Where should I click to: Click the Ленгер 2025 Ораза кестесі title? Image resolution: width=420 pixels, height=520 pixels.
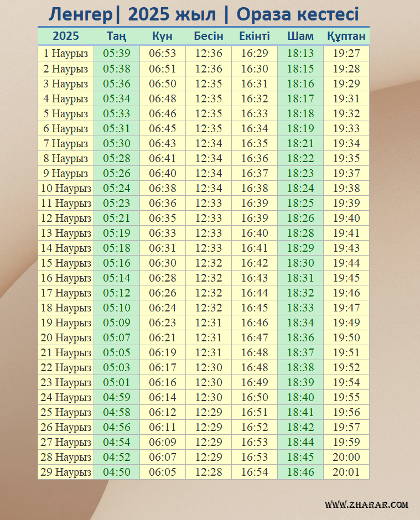point(204,14)
